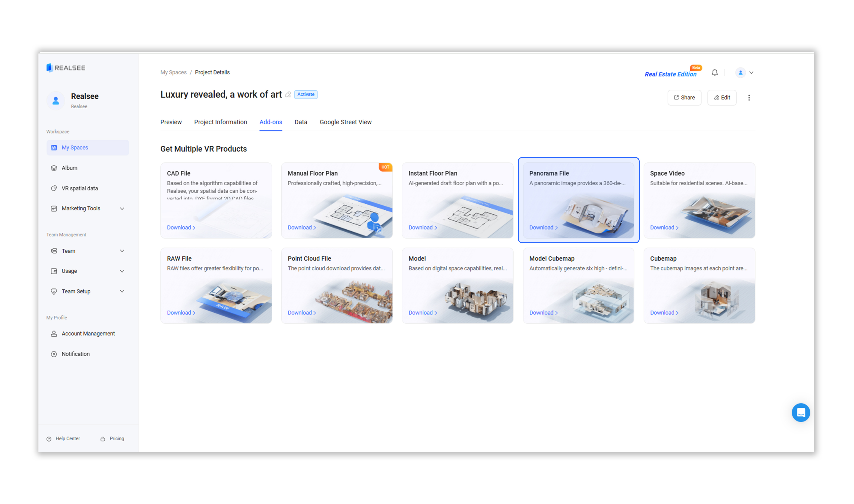Go to Account Management
854x504 pixels.
[x=88, y=334]
